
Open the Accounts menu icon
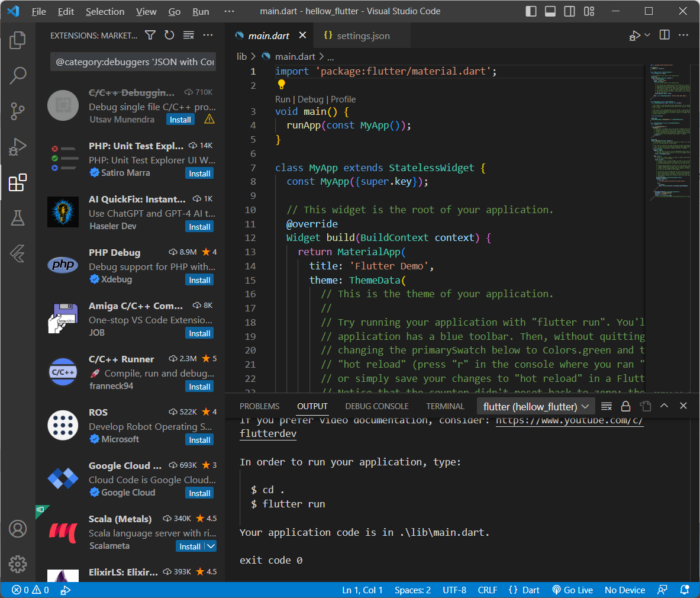pos(18,529)
